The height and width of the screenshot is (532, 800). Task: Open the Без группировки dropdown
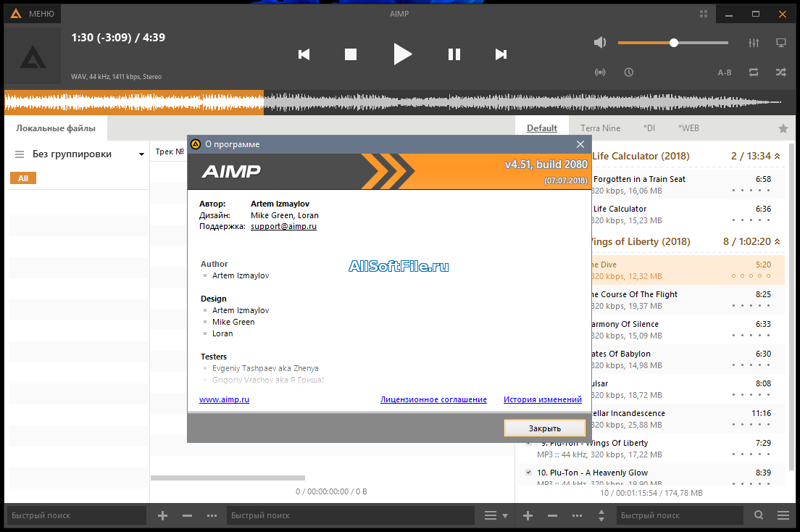[x=88, y=154]
